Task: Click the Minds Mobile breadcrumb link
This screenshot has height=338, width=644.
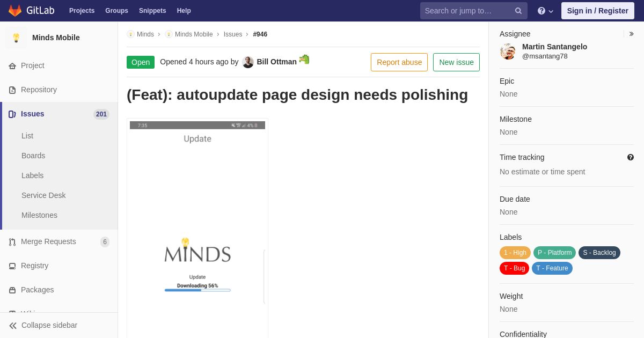Action: pos(194,34)
